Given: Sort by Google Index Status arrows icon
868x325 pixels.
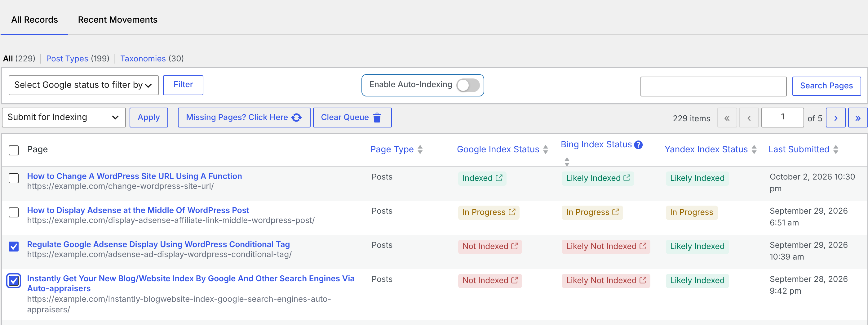Looking at the screenshot, I should pos(545,149).
